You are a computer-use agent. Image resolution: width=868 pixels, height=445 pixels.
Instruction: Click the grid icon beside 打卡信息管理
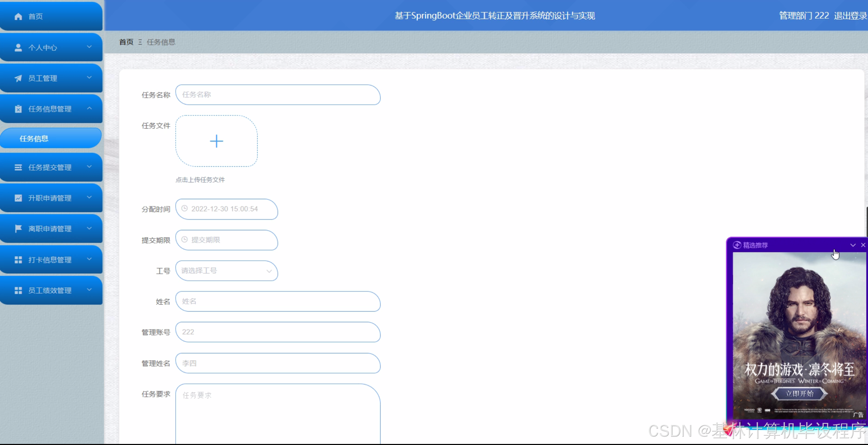coord(18,260)
